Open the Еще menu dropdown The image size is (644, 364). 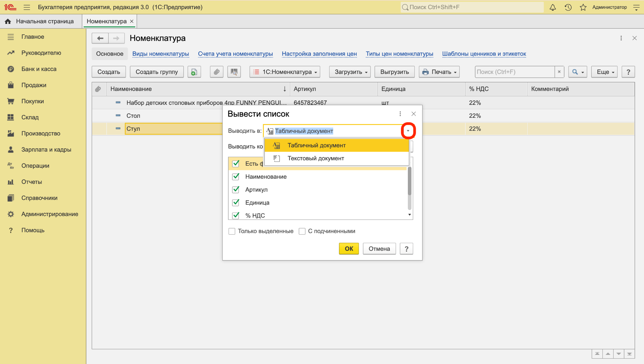point(604,72)
